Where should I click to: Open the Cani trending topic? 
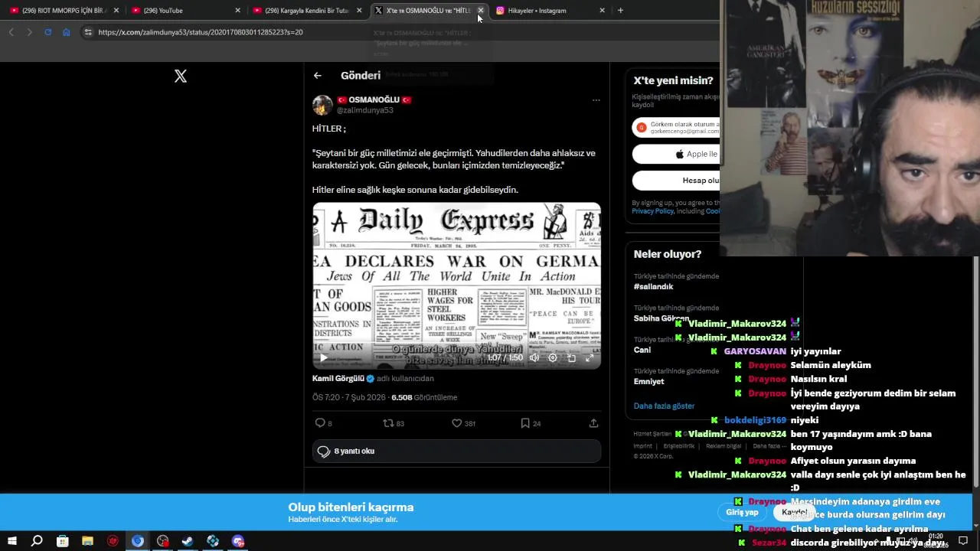[642, 350]
